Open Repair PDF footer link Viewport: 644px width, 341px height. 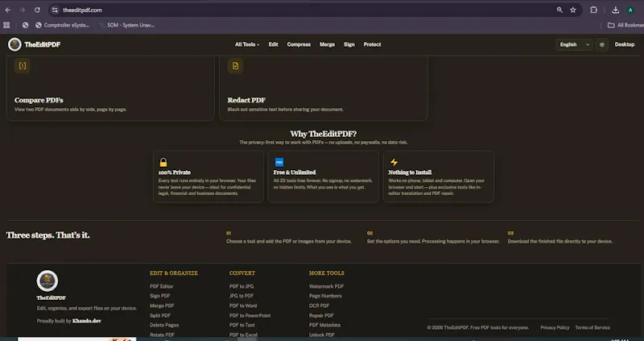(321, 315)
